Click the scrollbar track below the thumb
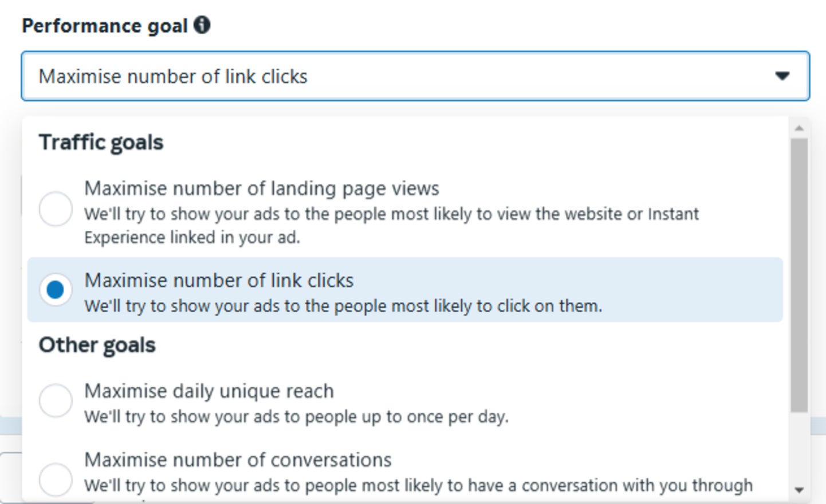826x504 pixels. [800, 447]
